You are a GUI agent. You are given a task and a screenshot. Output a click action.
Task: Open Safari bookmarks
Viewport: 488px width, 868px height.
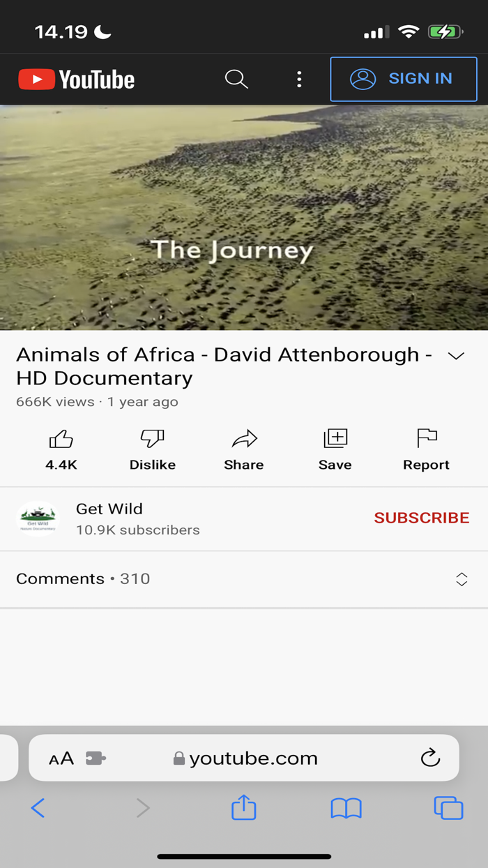pyautogui.click(x=346, y=807)
